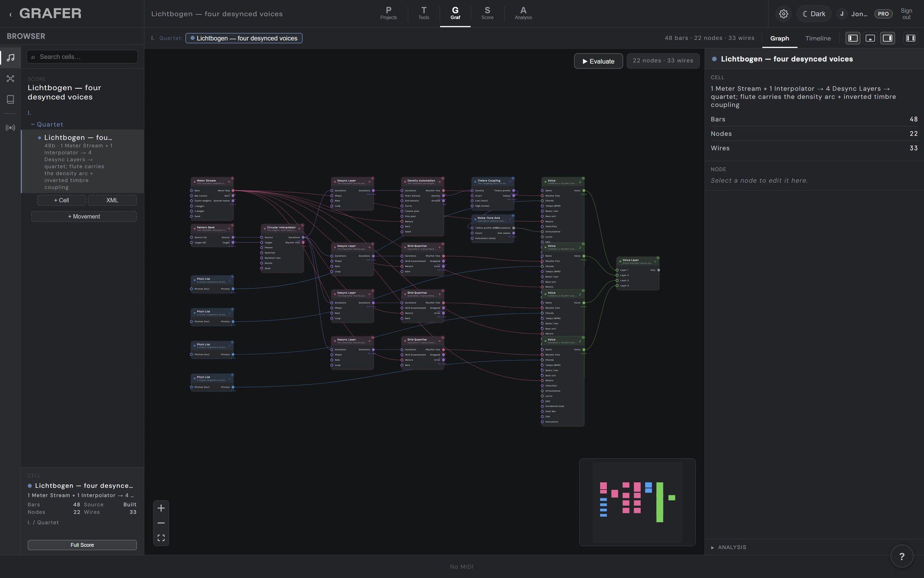Screen dimensions: 924x578
Task: Toggle the split columns layout
Action: [911, 38]
